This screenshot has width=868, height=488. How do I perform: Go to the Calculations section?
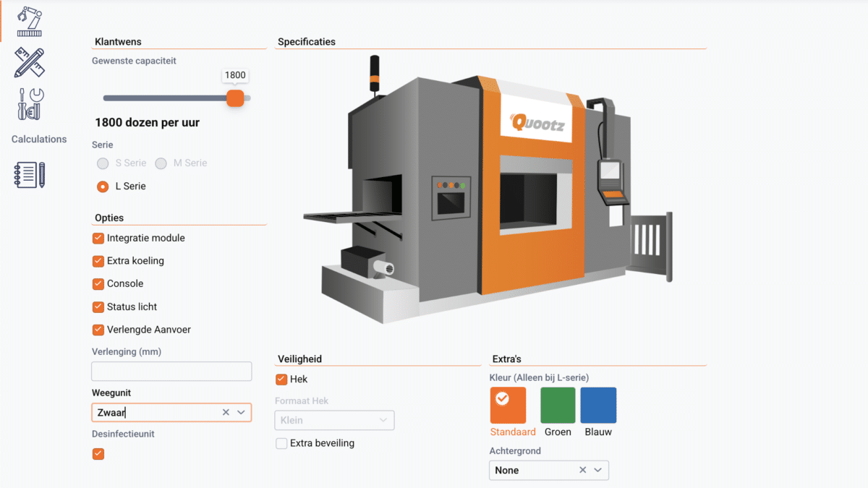click(x=38, y=139)
